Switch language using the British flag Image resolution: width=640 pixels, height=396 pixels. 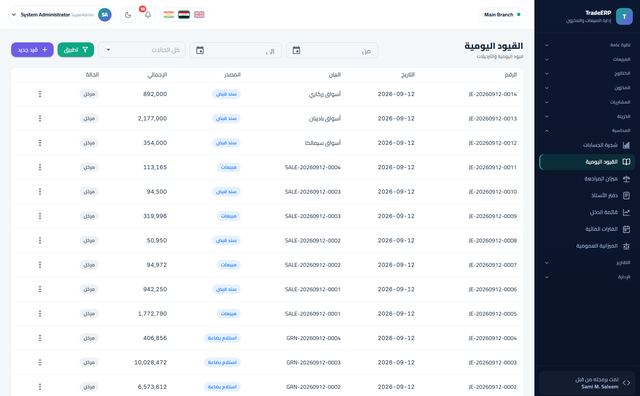point(199,15)
